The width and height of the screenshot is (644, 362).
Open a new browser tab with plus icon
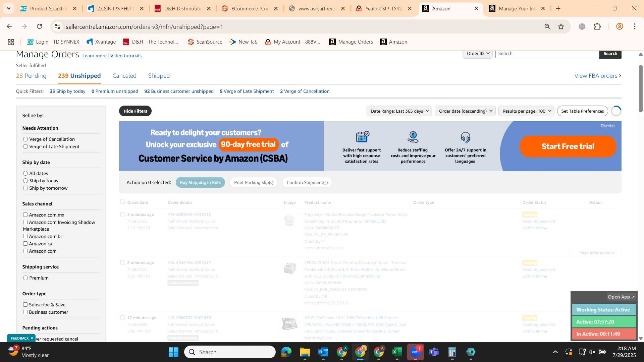tap(558, 9)
